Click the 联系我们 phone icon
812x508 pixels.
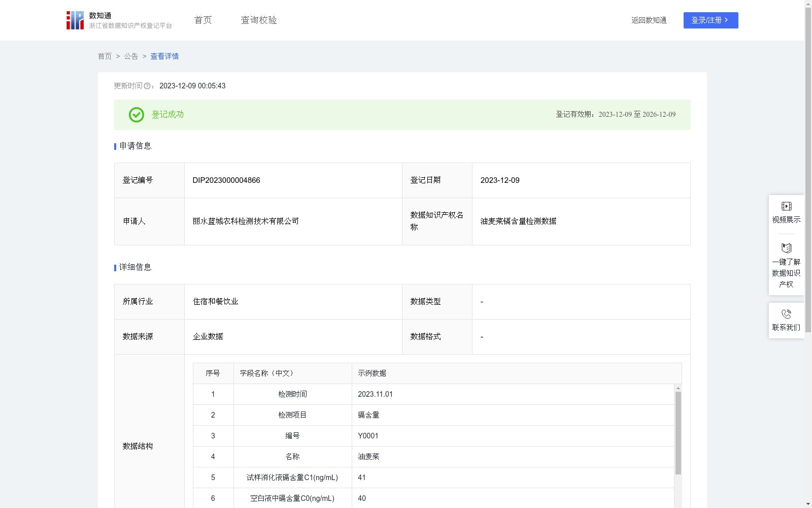coord(786,314)
